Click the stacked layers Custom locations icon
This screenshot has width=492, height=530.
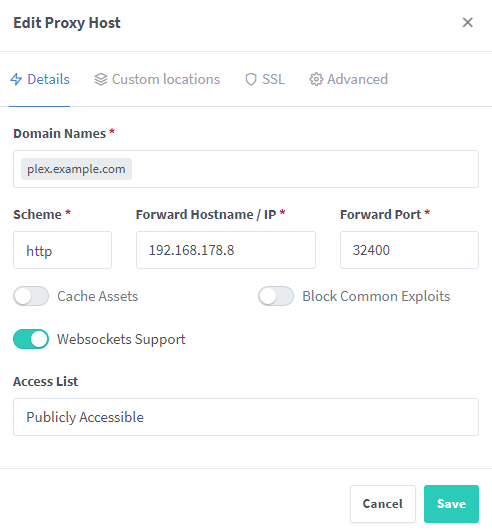click(101, 79)
